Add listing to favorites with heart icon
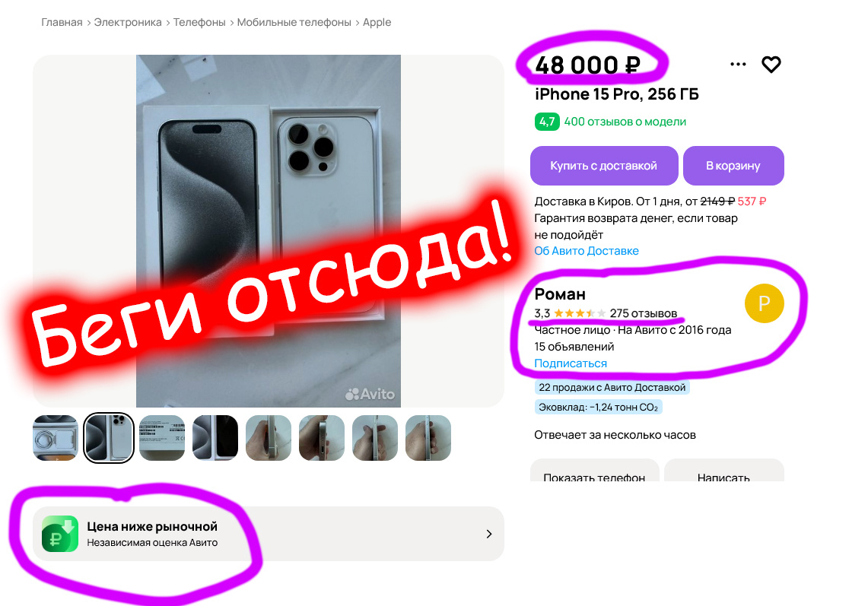 771,65
